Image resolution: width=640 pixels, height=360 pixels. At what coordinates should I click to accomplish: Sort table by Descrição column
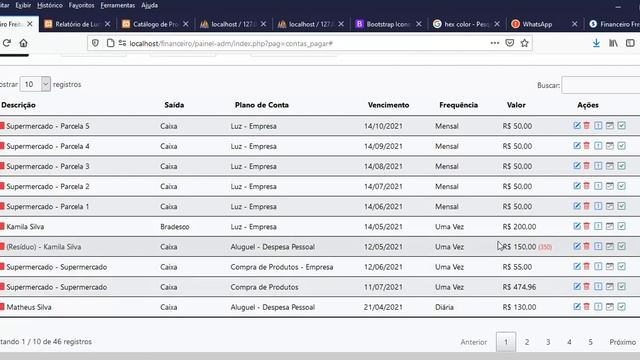point(18,105)
